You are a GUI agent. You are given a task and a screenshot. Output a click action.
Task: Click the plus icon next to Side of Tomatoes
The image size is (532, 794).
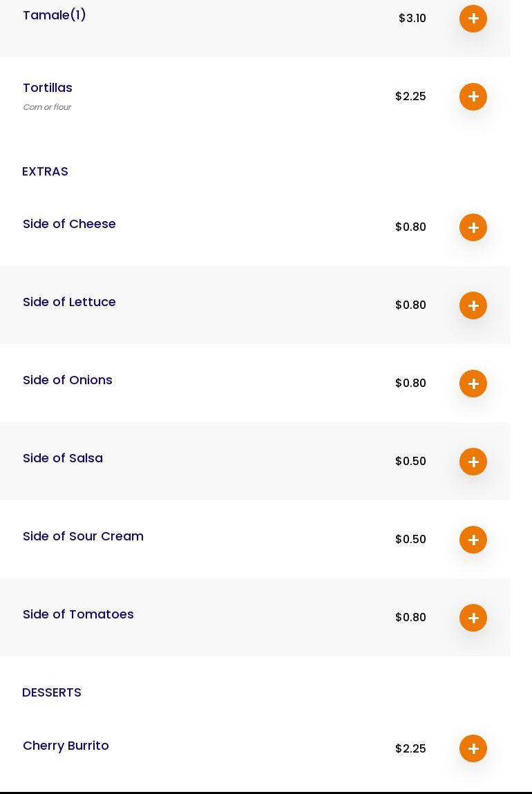pyautogui.click(x=473, y=618)
